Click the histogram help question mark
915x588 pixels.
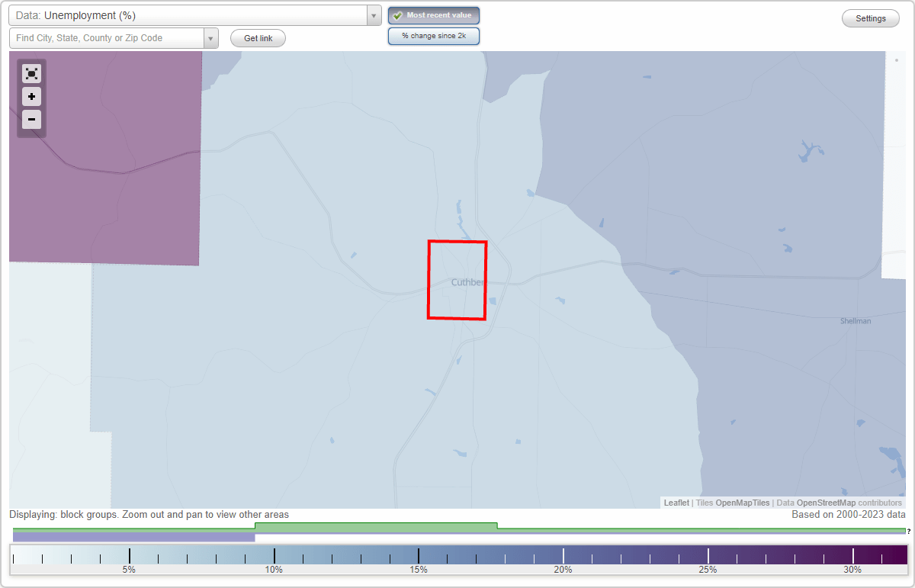909,531
